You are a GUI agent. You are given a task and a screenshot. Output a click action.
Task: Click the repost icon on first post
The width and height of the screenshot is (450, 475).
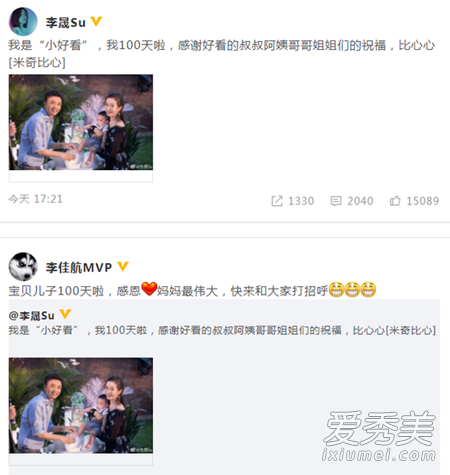pyautogui.click(x=277, y=201)
